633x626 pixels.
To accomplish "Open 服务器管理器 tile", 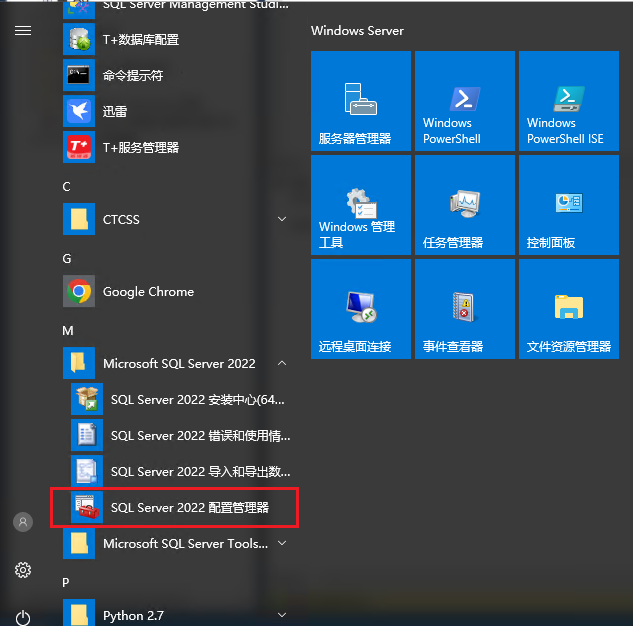I will (361, 101).
